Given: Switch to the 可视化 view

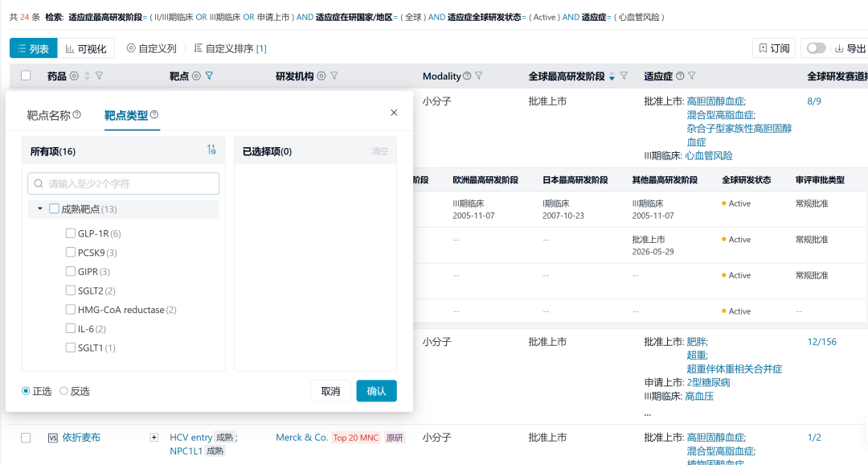Looking at the screenshot, I should click(86, 48).
